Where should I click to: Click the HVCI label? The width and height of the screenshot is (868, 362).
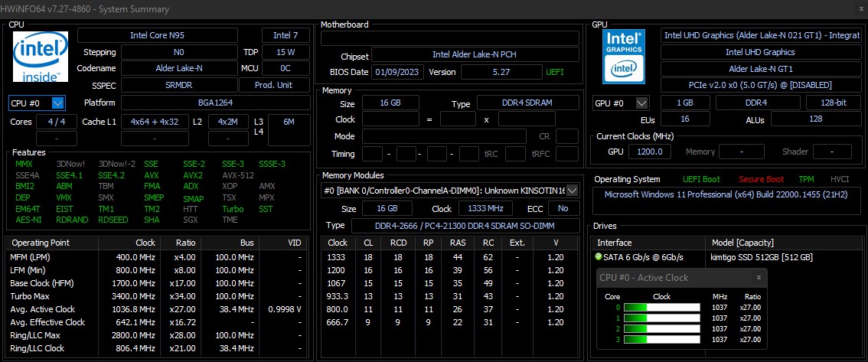[840, 179]
